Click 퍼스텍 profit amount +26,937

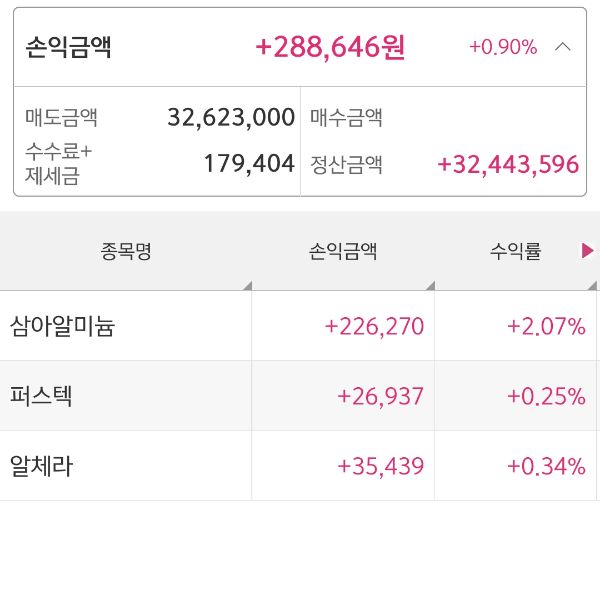click(x=381, y=396)
